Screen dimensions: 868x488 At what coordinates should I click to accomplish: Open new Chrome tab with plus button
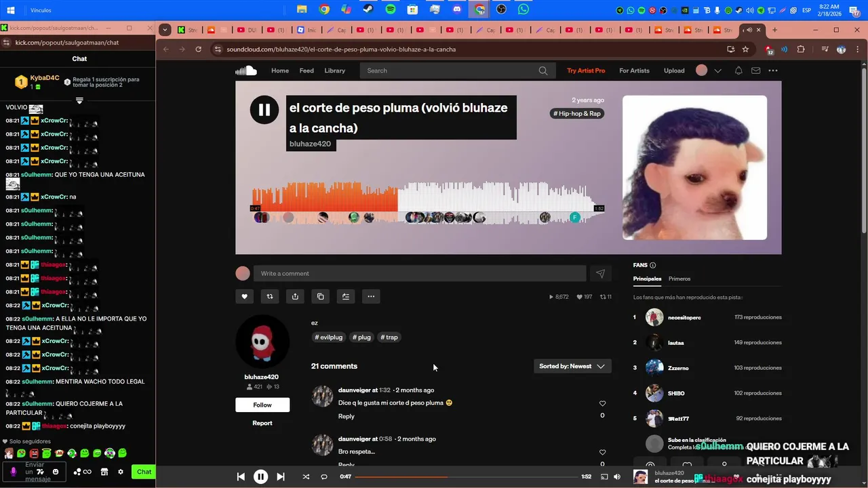coord(774,30)
